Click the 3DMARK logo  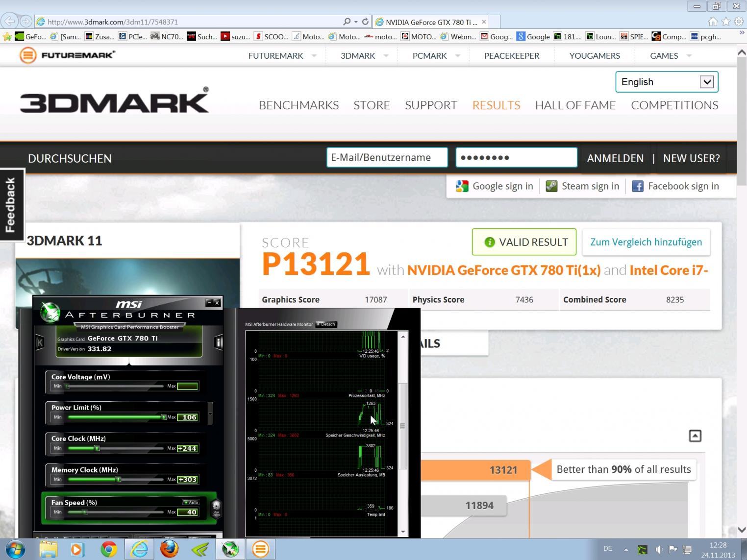114,100
